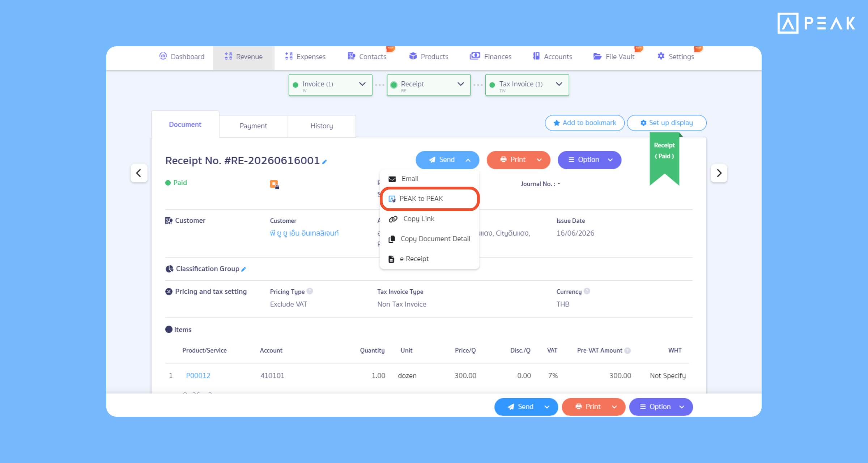Click the bottom Print button
Screen dimensions: 868x463
click(x=593, y=407)
